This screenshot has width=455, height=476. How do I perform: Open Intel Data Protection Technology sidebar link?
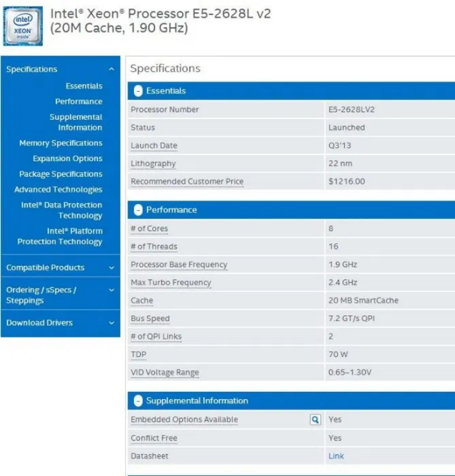[x=61, y=210]
